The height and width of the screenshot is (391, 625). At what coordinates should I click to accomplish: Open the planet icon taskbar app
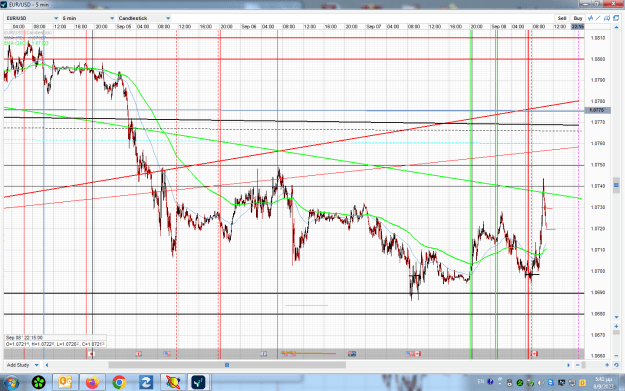(x=173, y=383)
